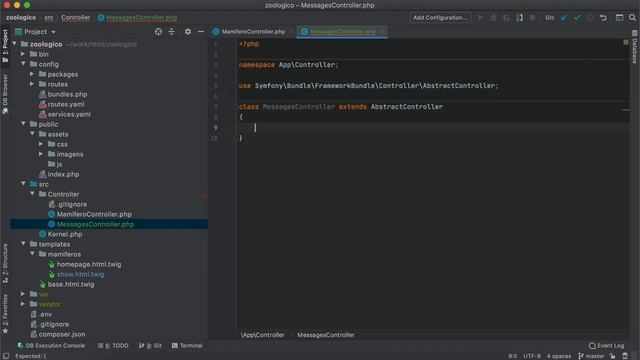Click the Git-attached run icon in toolbar

tap(519, 18)
